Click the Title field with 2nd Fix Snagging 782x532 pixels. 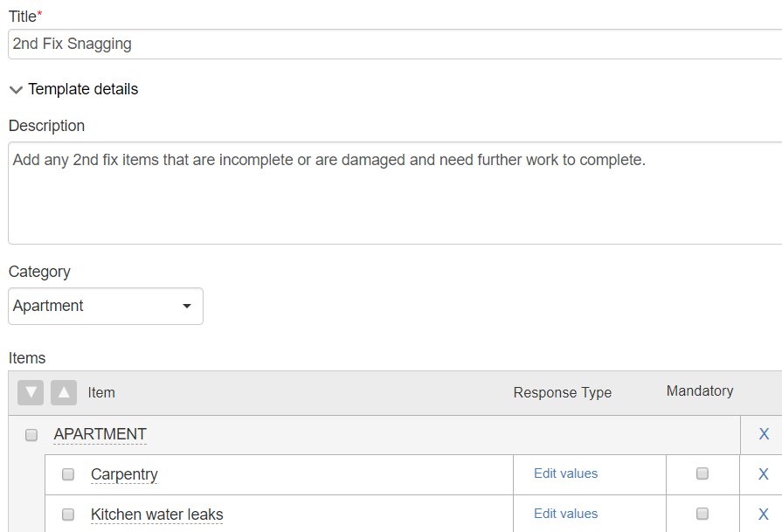click(395, 44)
